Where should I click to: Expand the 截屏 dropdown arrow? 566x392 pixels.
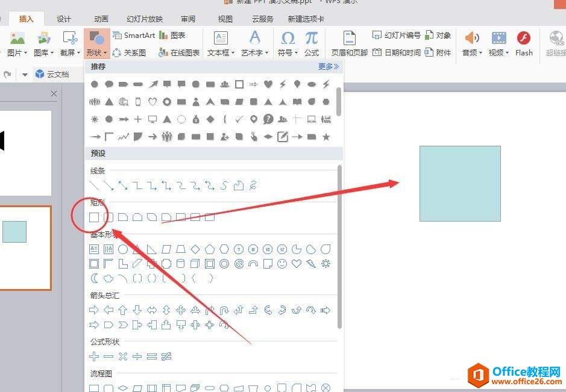coord(78,53)
